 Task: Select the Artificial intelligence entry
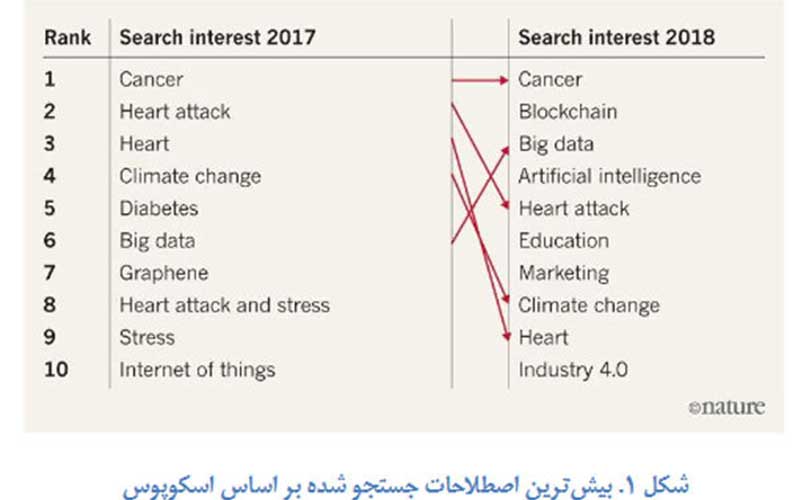click(609, 176)
